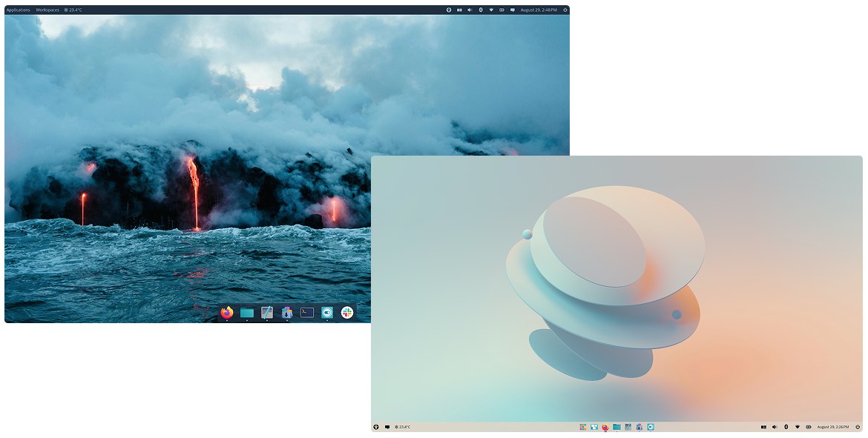Toggle Bluetooth from the top panel tray
This screenshot has height=438, width=868.
pyautogui.click(x=481, y=10)
